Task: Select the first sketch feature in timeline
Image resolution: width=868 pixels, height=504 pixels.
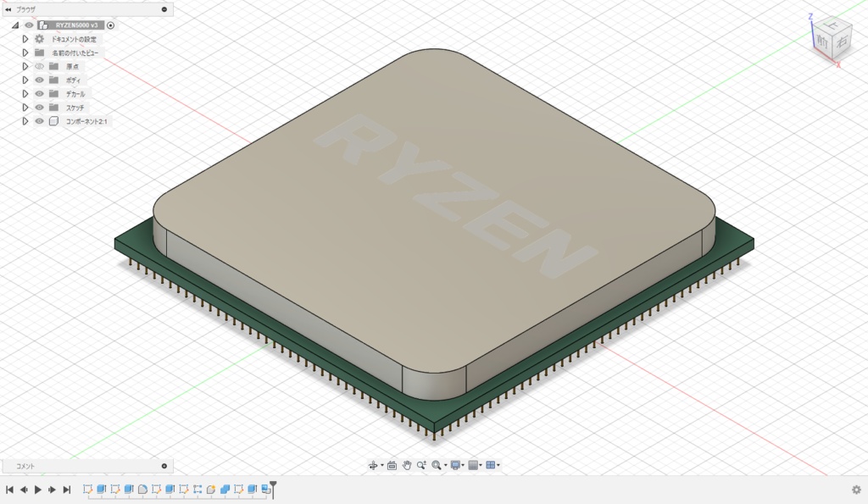Action: [x=87, y=489]
